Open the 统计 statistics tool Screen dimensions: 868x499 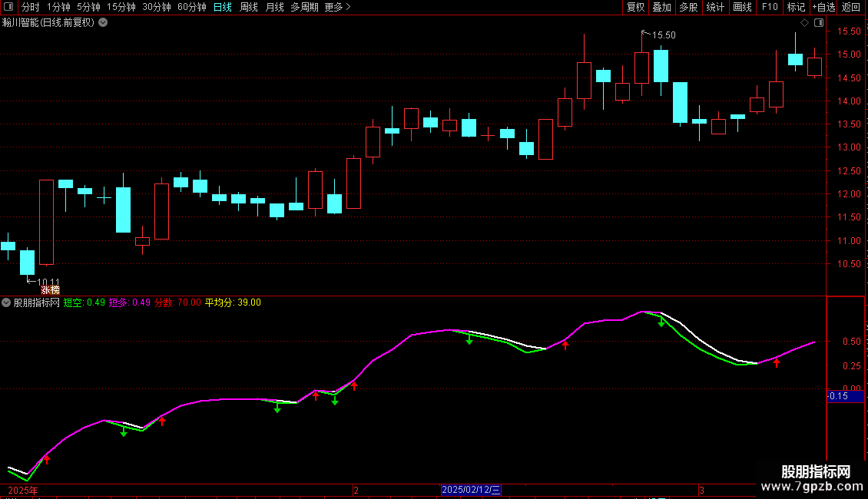pos(715,7)
